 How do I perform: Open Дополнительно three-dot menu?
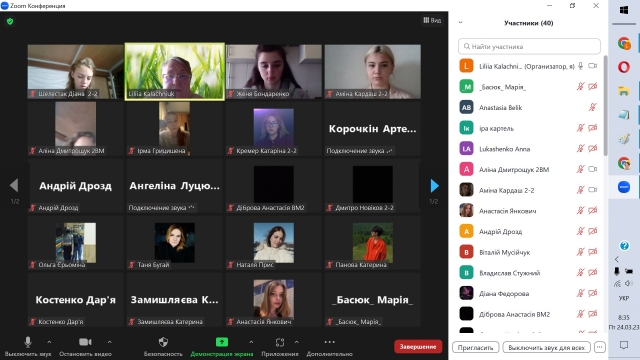click(329, 346)
